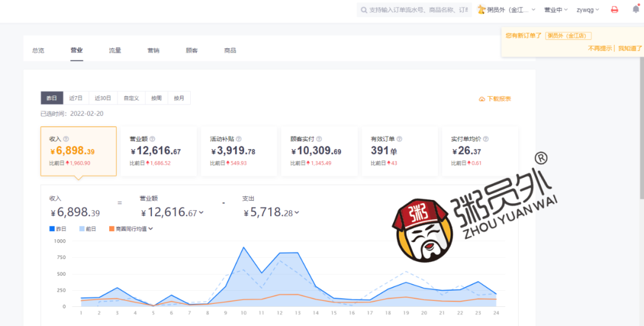Switch to the 商品 tab
This screenshot has width=644, height=326.
click(x=230, y=51)
